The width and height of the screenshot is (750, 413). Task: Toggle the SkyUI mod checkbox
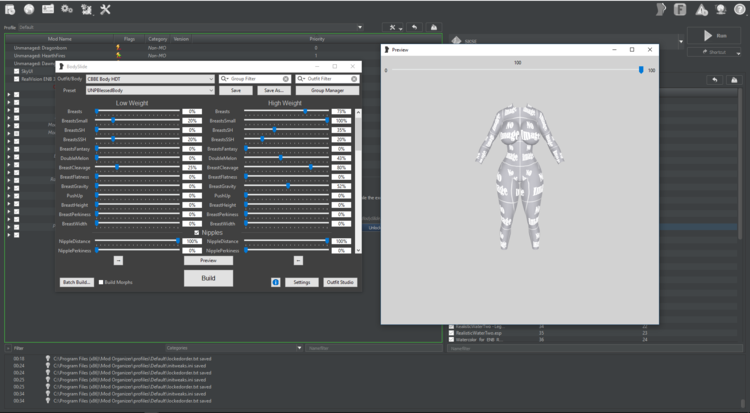pos(17,71)
